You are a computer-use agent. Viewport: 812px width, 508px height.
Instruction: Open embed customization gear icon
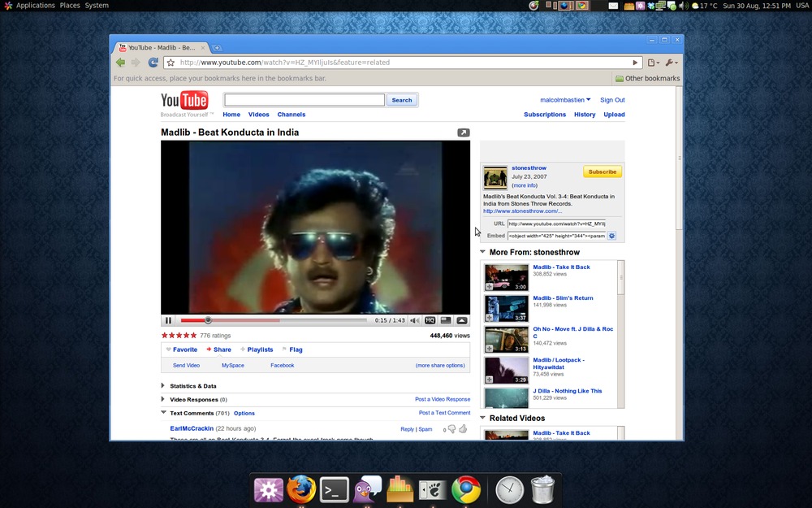coord(611,236)
